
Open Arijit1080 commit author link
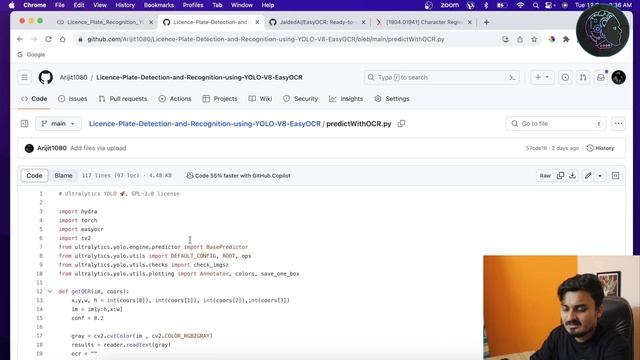click(x=52, y=148)
